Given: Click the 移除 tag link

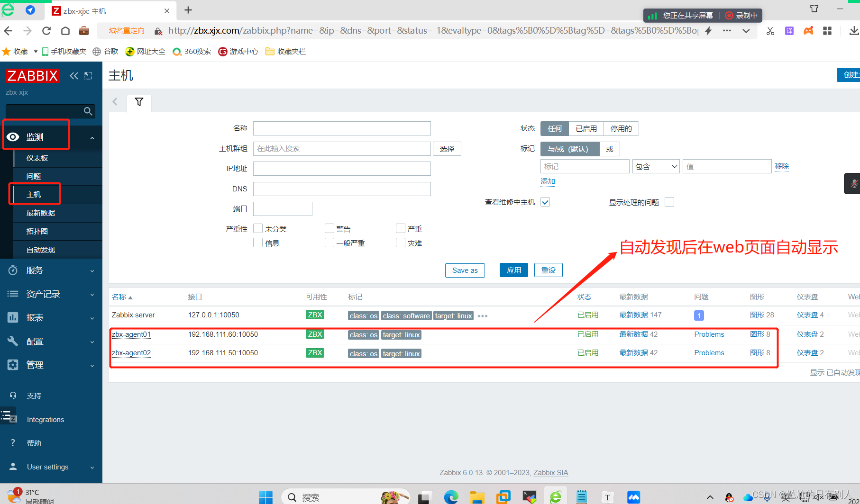Looking at the screenshot, I should [782, 166].
